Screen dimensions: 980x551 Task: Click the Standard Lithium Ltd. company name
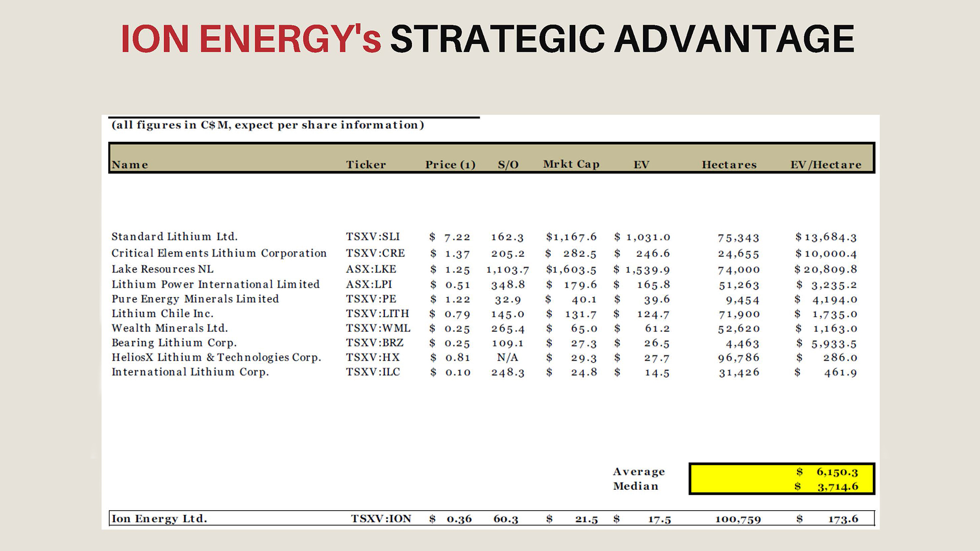tap(175, 237)
